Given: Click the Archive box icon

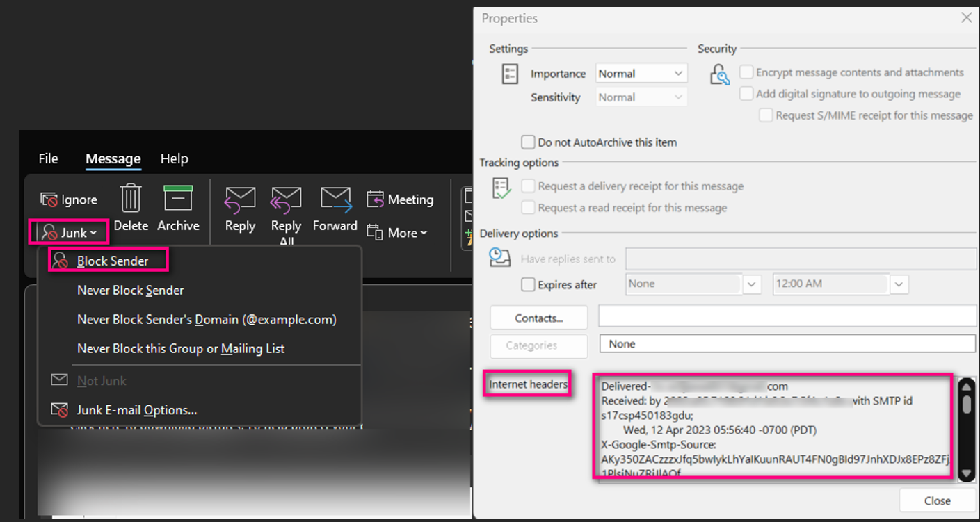Looking at the screenshot, I should [178, 198].
